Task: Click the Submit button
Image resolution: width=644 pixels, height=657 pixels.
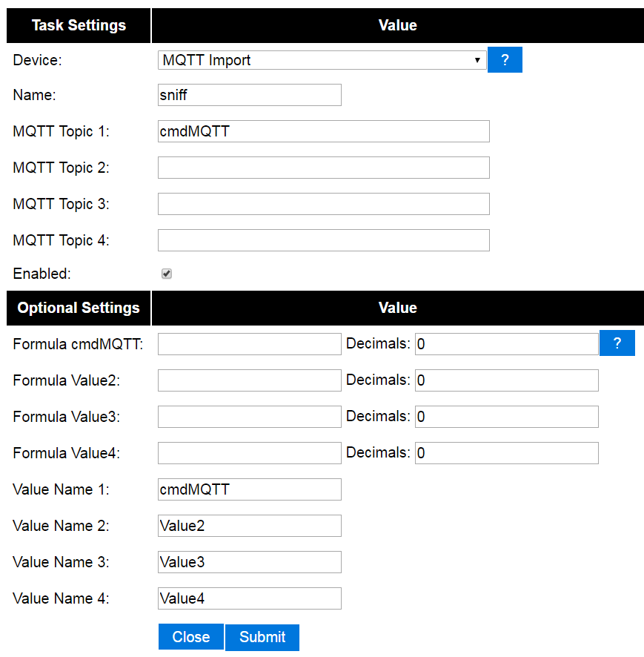Action: 262,637
